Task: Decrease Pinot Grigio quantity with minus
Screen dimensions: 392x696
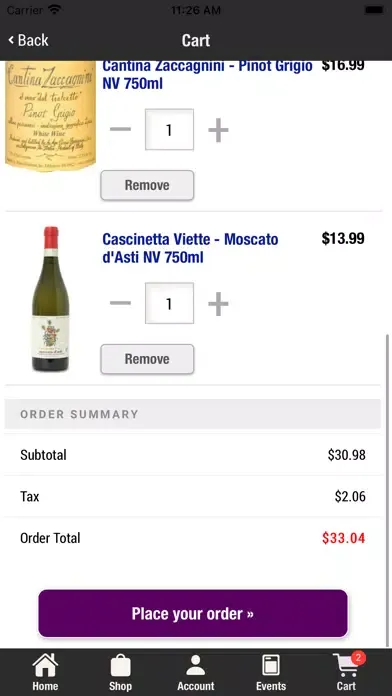Action: [120, 130]
